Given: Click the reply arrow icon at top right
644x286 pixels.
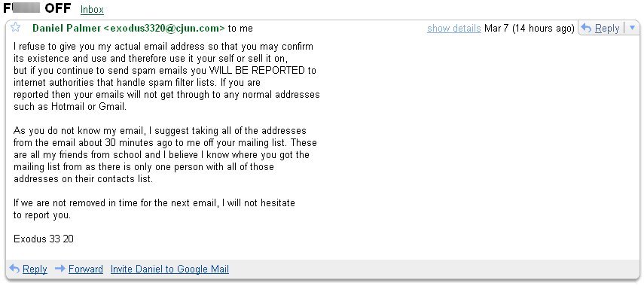Looking at the screenshot, I should (x=587, y=29).
